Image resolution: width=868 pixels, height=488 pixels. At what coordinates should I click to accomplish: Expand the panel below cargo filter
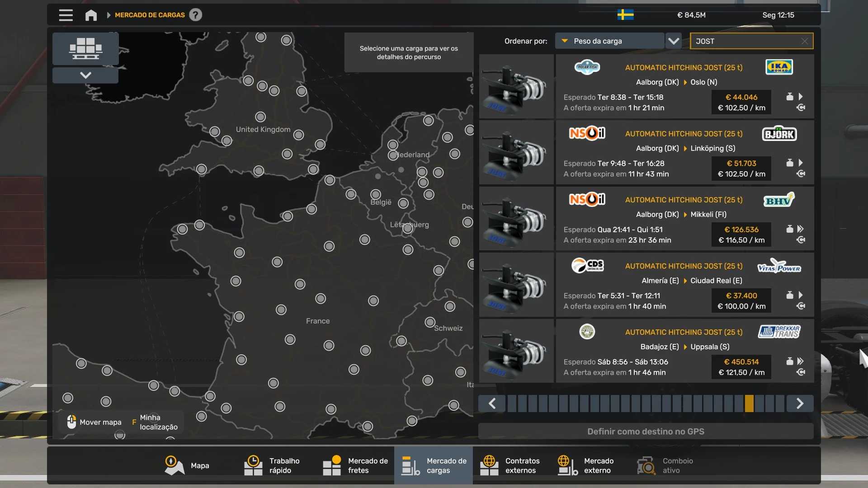point(85,75)
